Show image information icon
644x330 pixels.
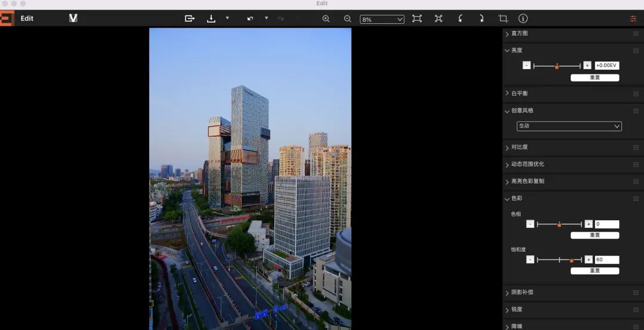click(523, 18)
